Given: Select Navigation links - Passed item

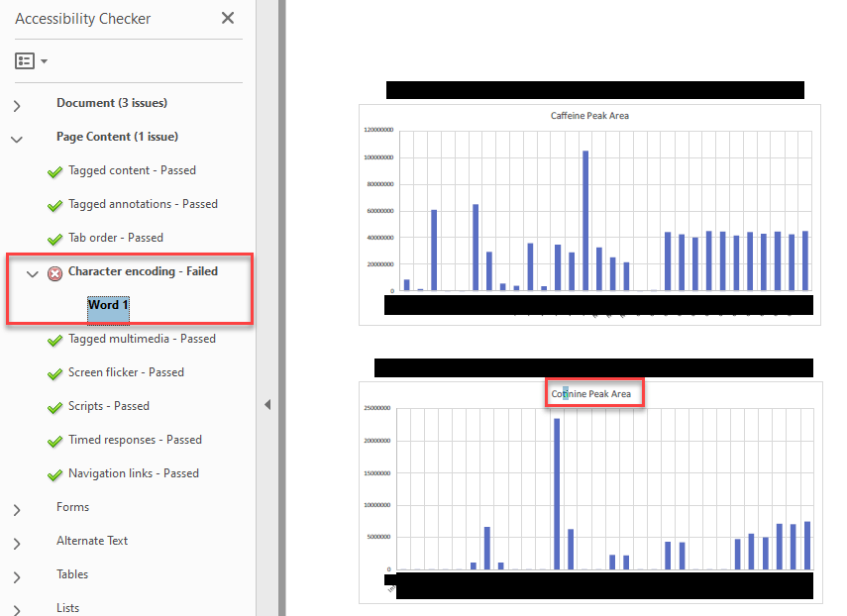Looking at the screenshot, I should click(x=134, y=473).
